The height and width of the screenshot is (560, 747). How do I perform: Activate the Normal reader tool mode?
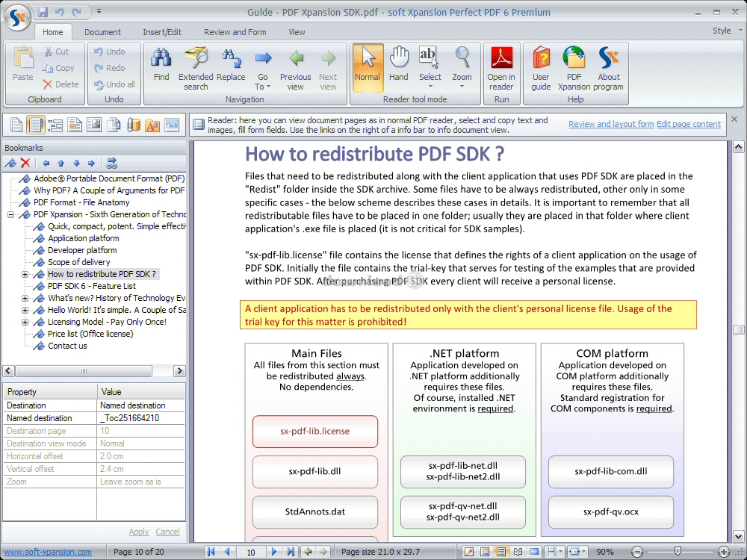(368, 68)
